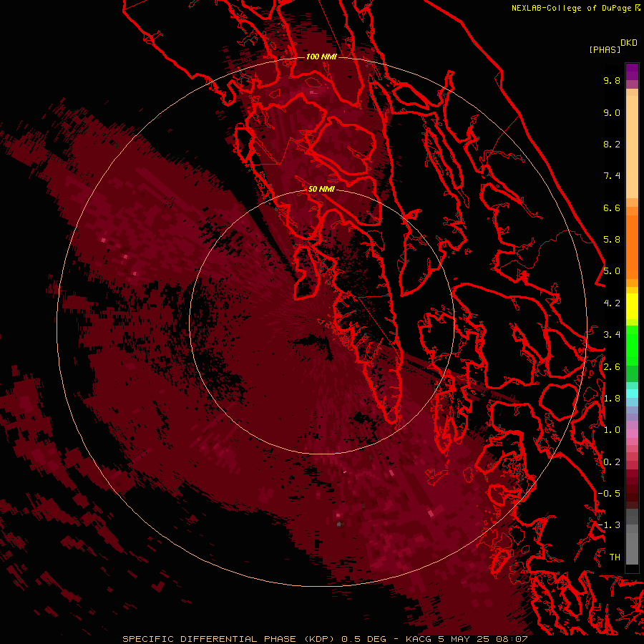Select the [PHAS] legend title
Image resolution: width=644 pixels, height=644 pixels.
tap(605, 49)
